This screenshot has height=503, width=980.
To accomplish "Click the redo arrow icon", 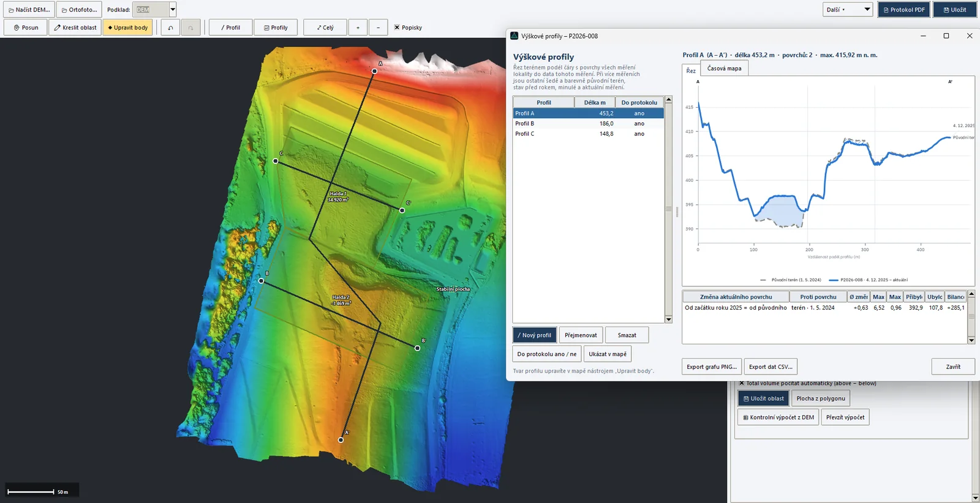I will pos(190,28).
